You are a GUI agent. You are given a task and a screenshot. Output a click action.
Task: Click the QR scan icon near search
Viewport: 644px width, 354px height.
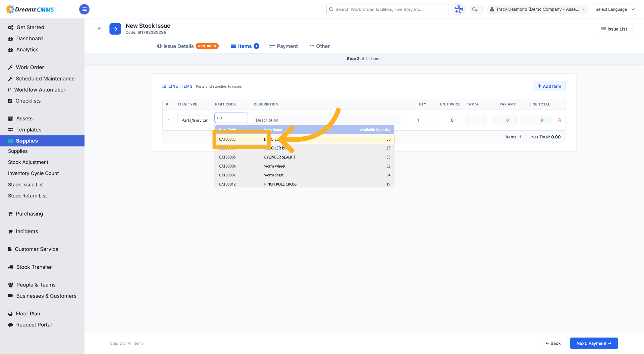tap(459, 9)
